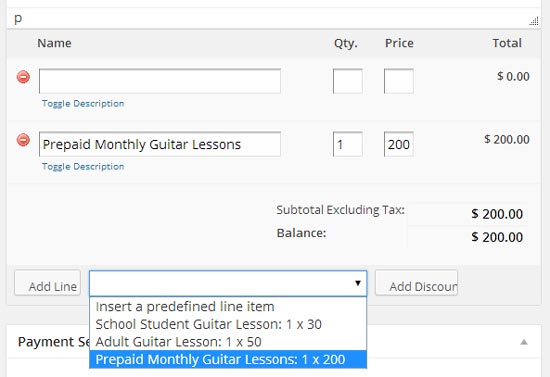Click the price field containing 200
The image size is (550, 377).
tap(399, 144)
